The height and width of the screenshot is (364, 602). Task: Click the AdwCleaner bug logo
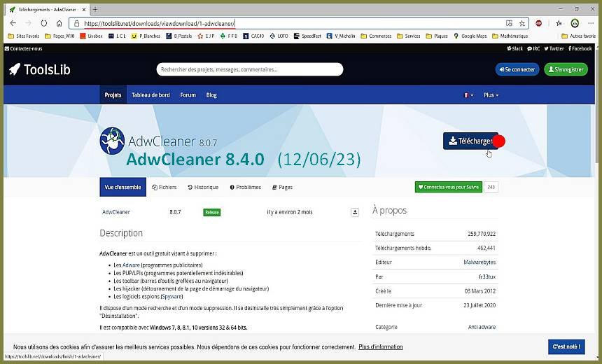pos(112,141)
